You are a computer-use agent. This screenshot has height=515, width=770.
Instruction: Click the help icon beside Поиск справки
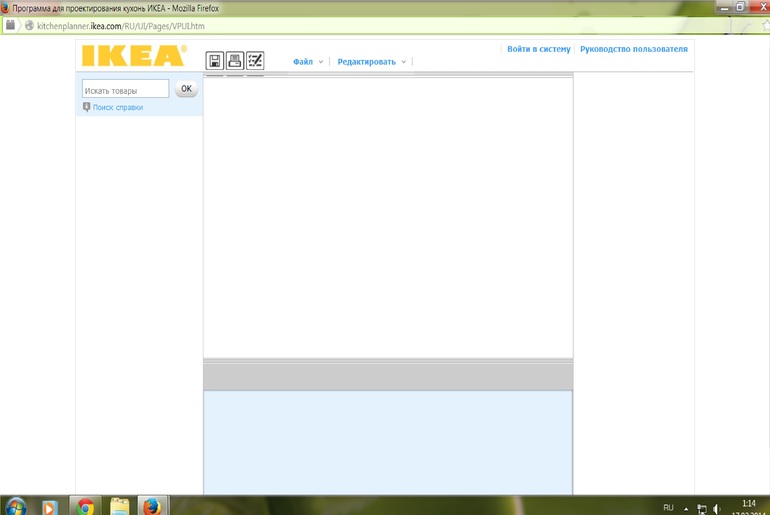tap(87, 107)
